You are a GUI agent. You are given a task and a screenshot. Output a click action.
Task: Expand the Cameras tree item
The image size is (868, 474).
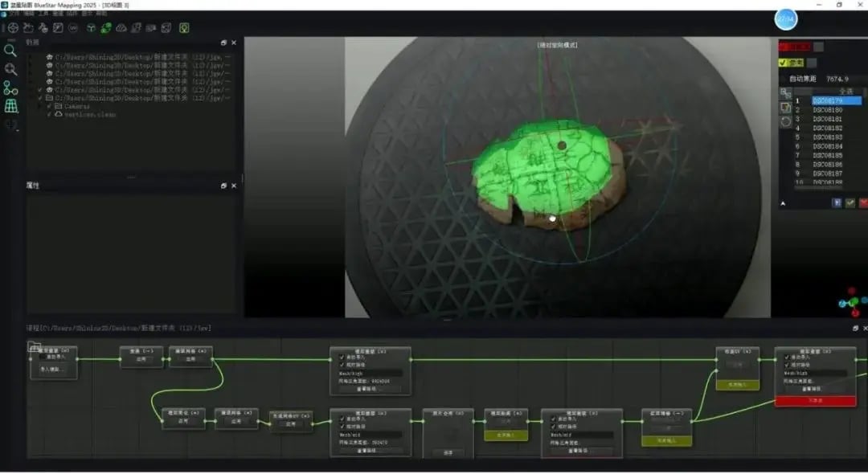point(38,106)
